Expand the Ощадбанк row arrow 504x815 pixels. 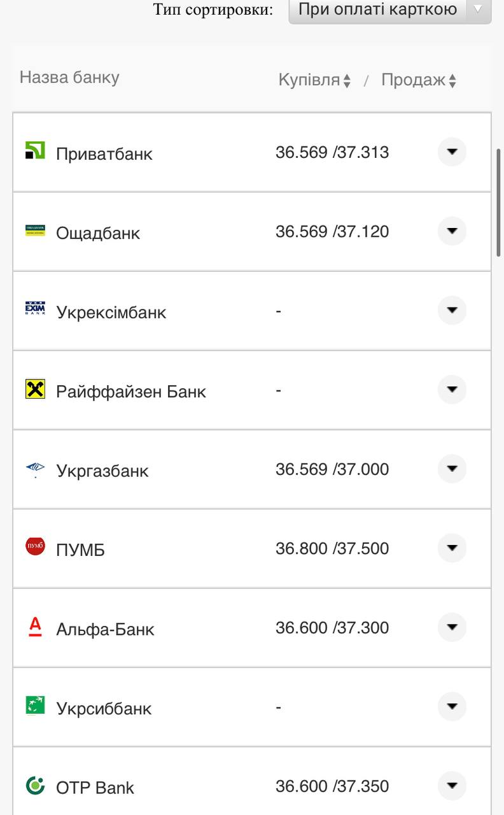click(x=452, y=230)
